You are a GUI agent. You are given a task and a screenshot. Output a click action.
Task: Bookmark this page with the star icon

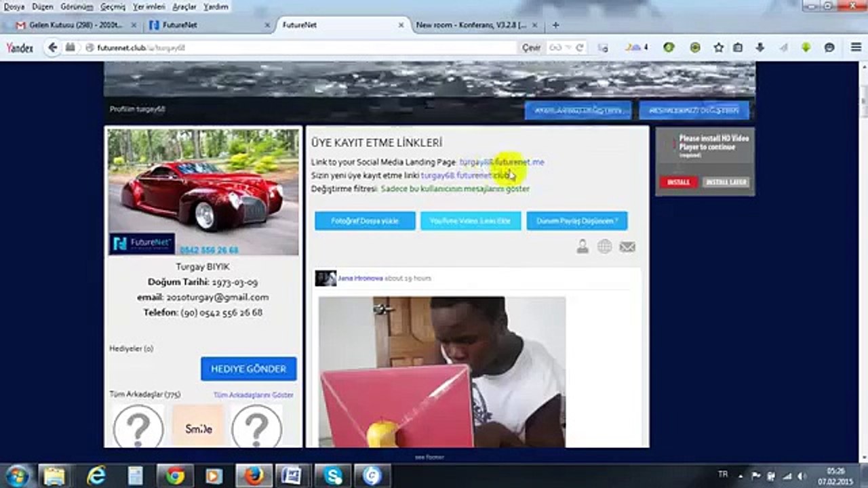[x=718, y=47]
